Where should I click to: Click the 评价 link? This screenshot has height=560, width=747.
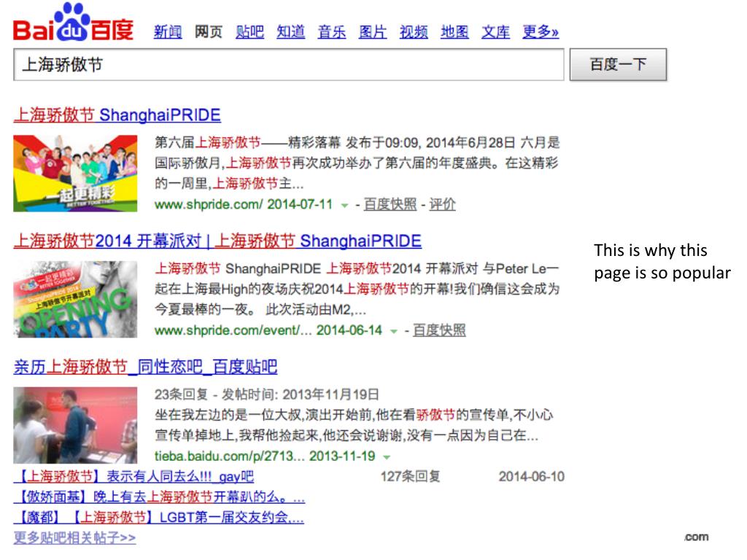point(442,204)
